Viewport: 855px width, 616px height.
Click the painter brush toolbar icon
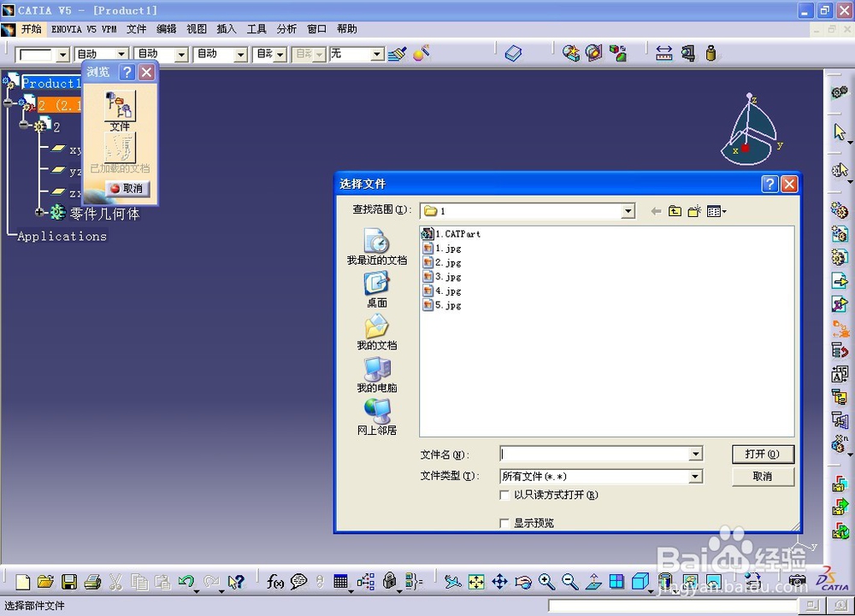click(398, 53)
